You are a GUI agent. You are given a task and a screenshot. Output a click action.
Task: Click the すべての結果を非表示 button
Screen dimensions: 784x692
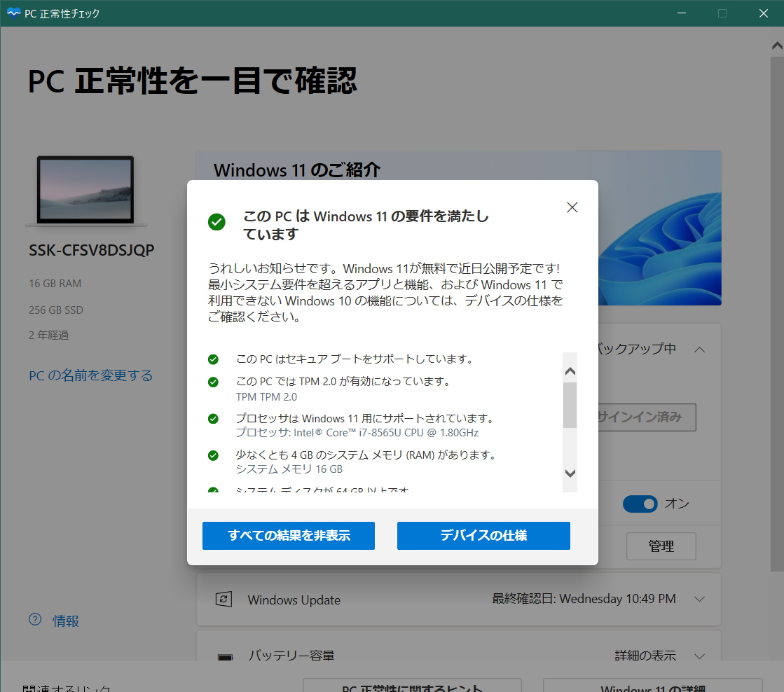289,536
